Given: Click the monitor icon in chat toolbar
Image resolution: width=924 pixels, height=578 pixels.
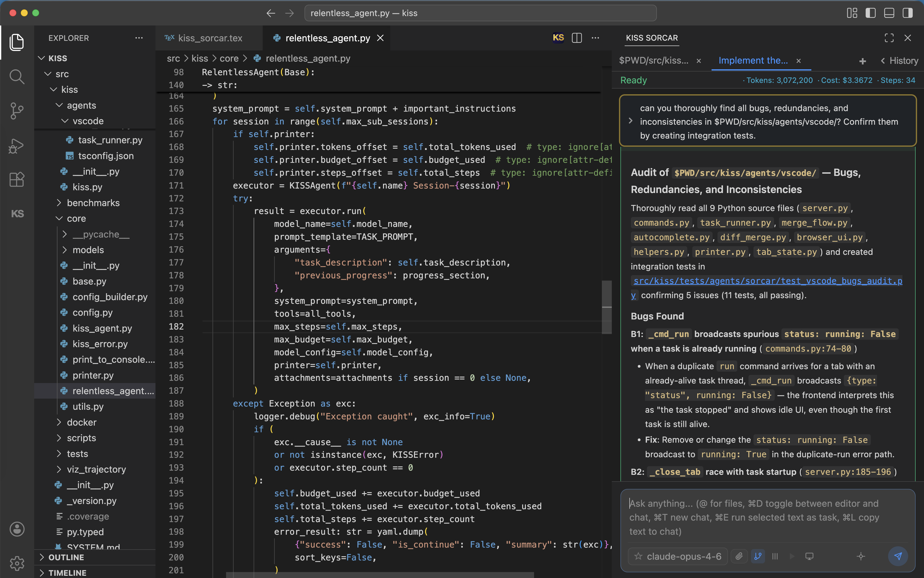Looking at the screenshot, I should pos(809,556).
